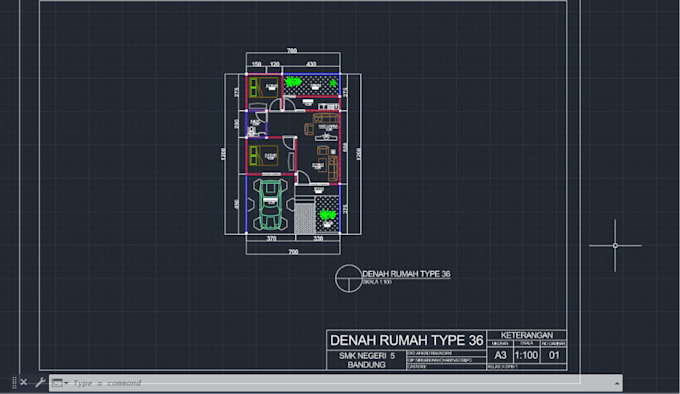Select the north arrow circle symbol

[349, 278]
